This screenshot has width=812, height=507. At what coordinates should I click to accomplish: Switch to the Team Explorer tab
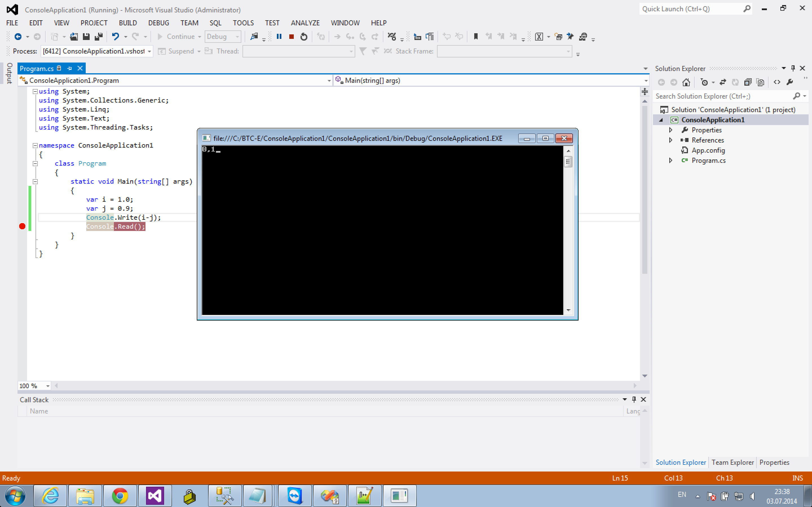(x=732, y=462)
